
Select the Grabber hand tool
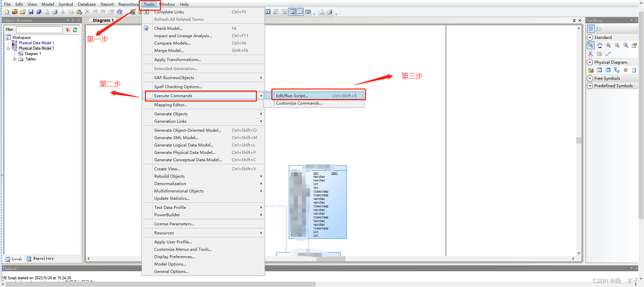pos(599,45)
